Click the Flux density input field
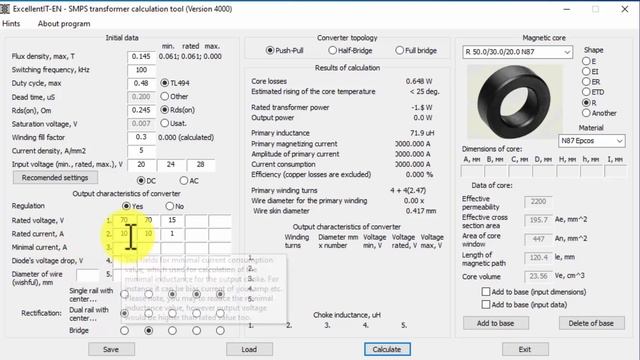This screenshot has height=360, width=640. 141,56
